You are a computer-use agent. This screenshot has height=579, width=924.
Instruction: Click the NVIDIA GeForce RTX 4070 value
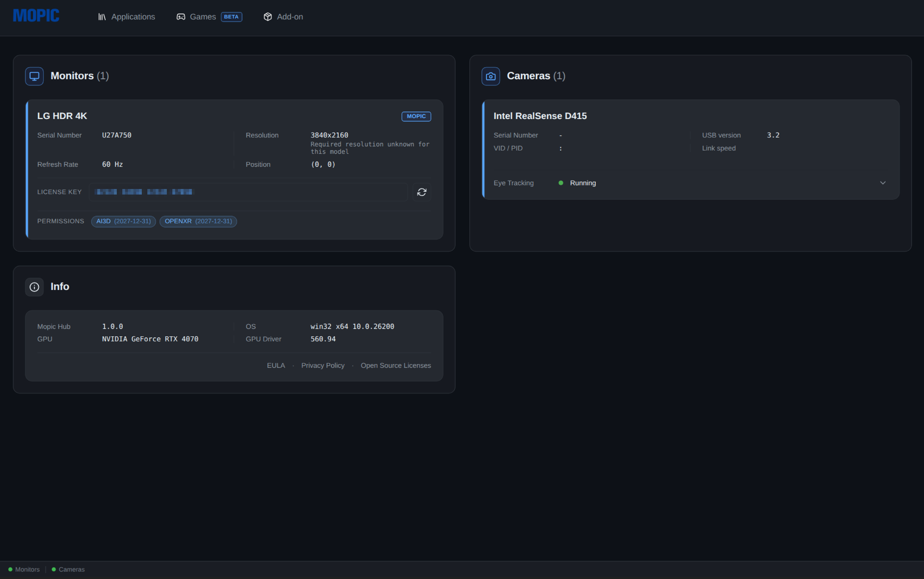(x=150, y=339)
